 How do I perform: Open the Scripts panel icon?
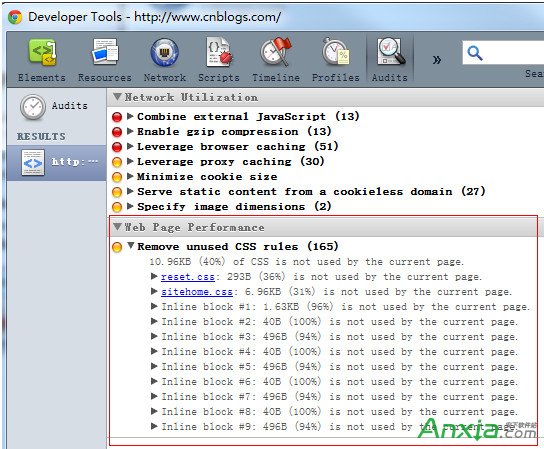pyautogui.click(x=219, y=52)
